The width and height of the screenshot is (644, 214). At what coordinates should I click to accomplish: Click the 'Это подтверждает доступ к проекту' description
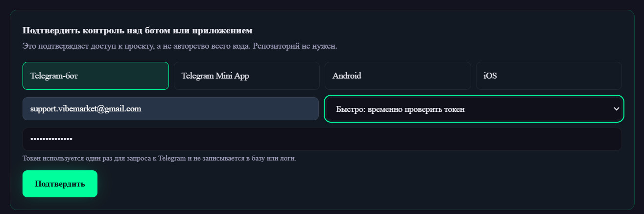(x=180, y=46)
